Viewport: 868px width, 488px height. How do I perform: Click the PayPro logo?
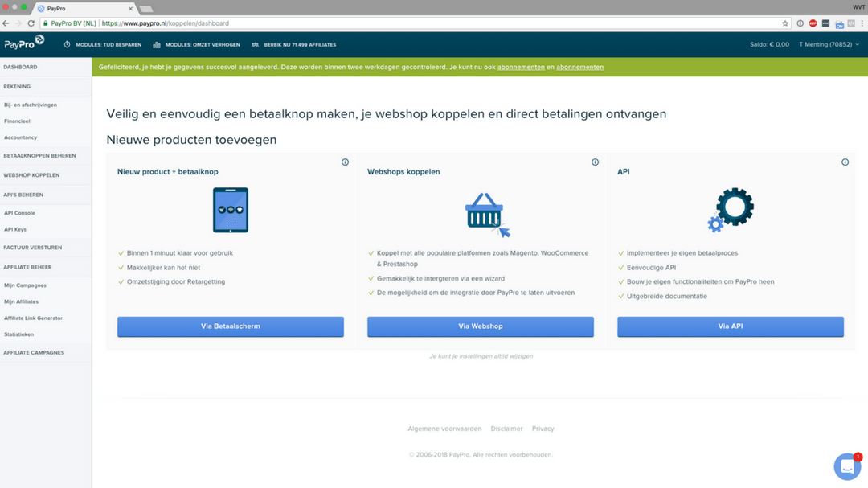24,42
